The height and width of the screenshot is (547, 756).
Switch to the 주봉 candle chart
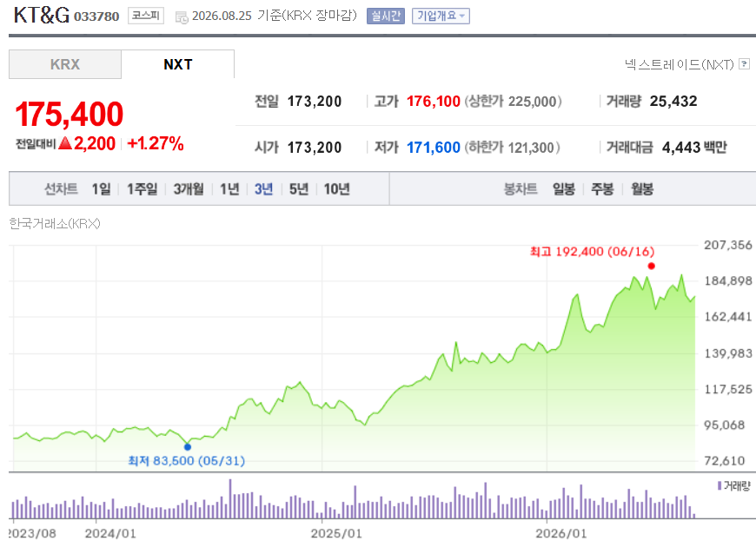pos(602,189)
